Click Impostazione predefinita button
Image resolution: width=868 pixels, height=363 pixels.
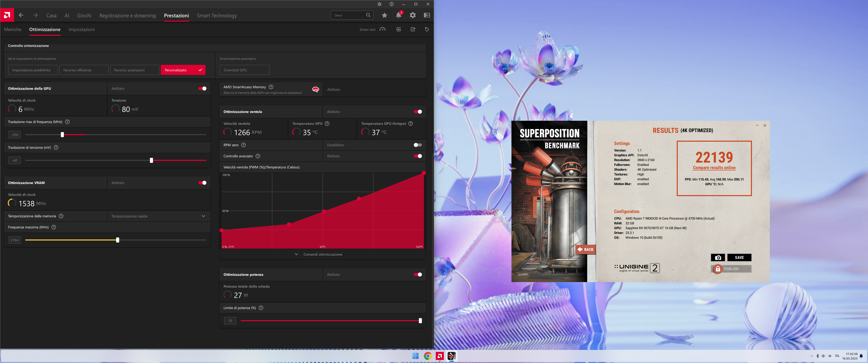click(x=33, y=70)
